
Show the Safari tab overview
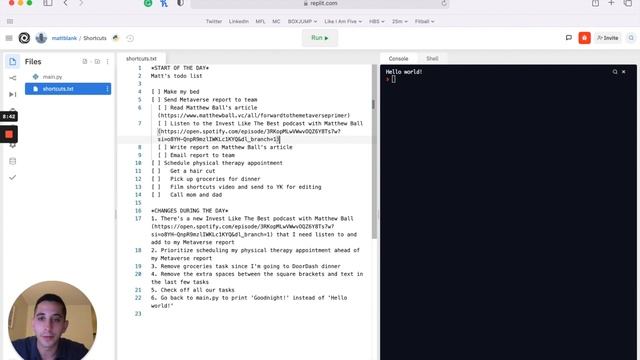pyautogui.click(x=628, y=3)
